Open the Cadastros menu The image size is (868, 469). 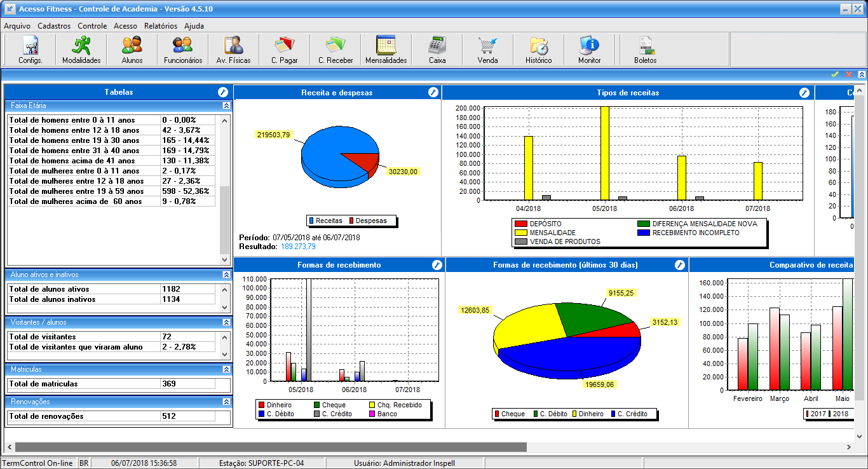[54, 26]
